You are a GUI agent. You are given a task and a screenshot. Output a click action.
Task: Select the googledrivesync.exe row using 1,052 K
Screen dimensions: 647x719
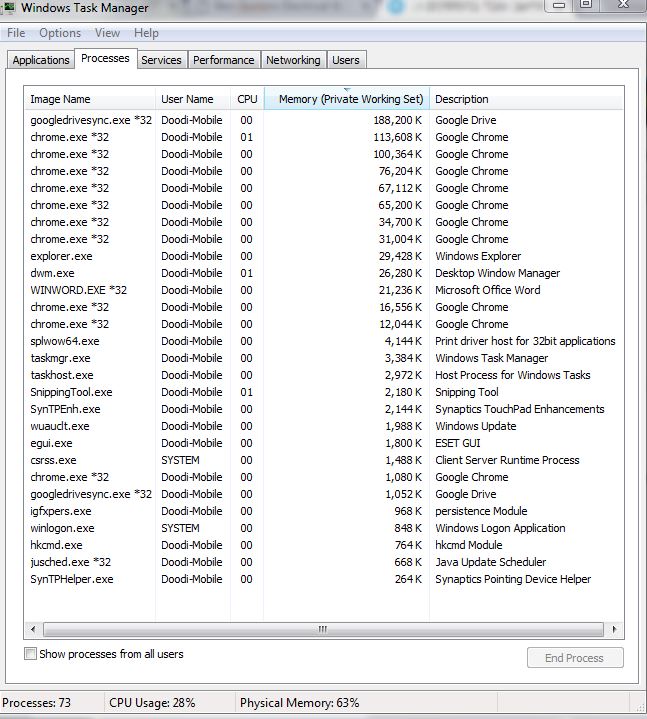(323, 494)
